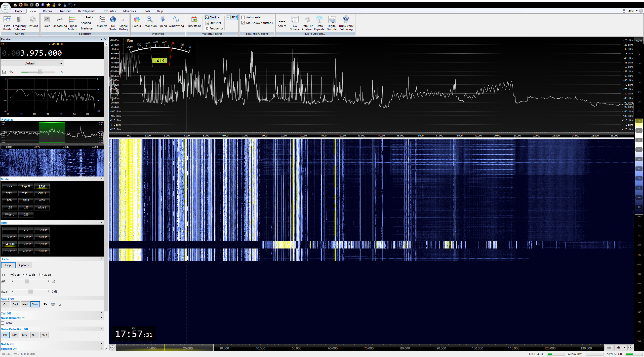Click the mute speaker icon
The height and width of the screenshot is (357, 644).
(12, 72)
